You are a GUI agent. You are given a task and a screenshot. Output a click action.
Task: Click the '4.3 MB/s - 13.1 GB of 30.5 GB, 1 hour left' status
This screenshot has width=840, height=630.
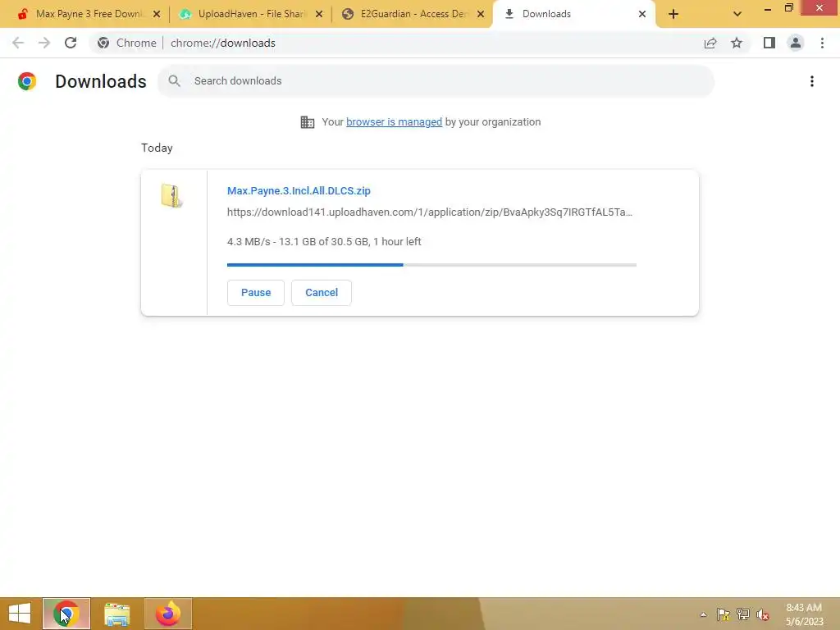(324, 242)
